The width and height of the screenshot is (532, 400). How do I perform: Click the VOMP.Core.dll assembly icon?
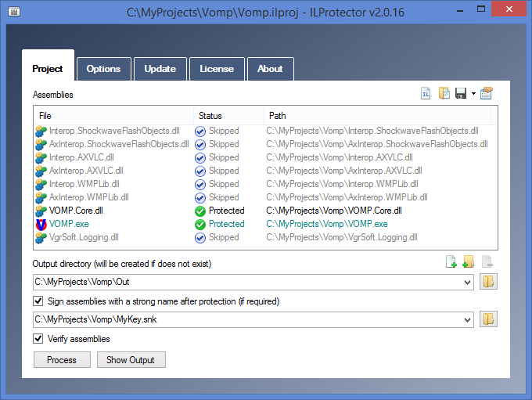41,211
